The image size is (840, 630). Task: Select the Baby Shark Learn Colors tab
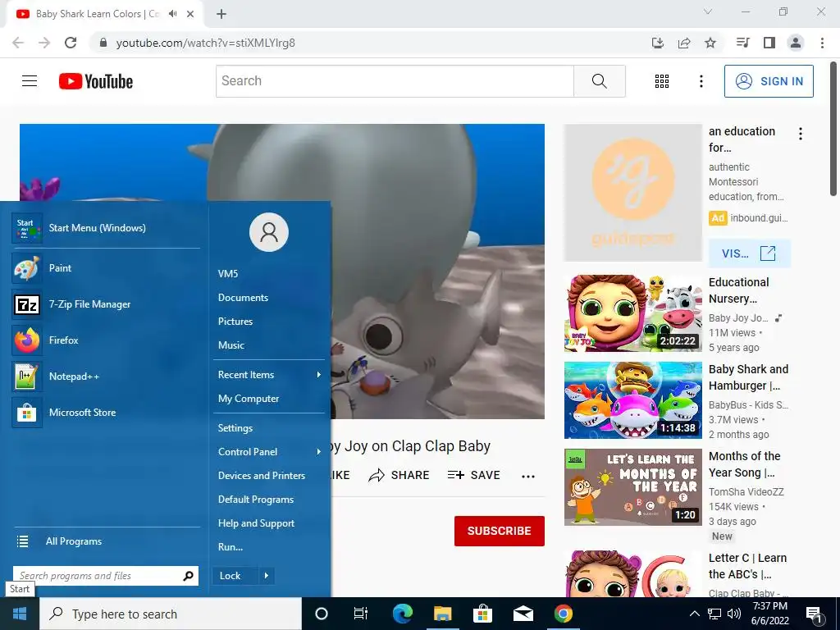[97, 14]
